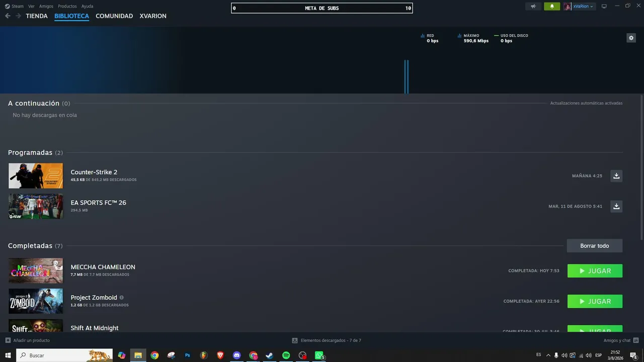
Task: Expand the xVaRion account dropdown
Action: point(580,7)
